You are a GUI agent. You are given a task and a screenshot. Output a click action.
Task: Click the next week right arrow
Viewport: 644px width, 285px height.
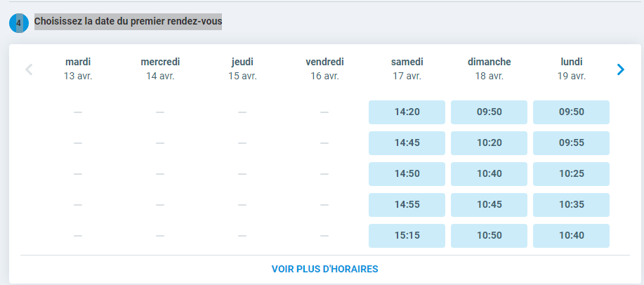(620, 69)
